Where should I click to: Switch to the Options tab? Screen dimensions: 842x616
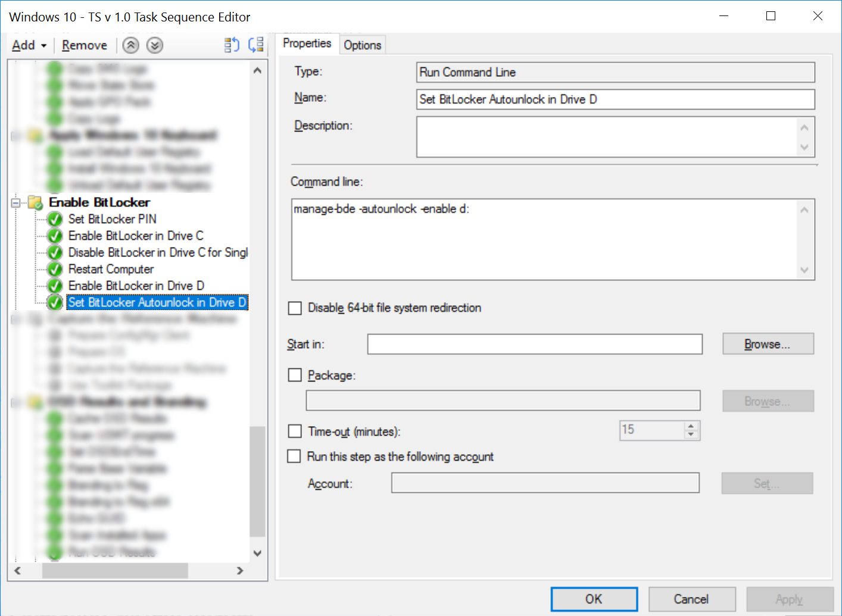[363, 44]
